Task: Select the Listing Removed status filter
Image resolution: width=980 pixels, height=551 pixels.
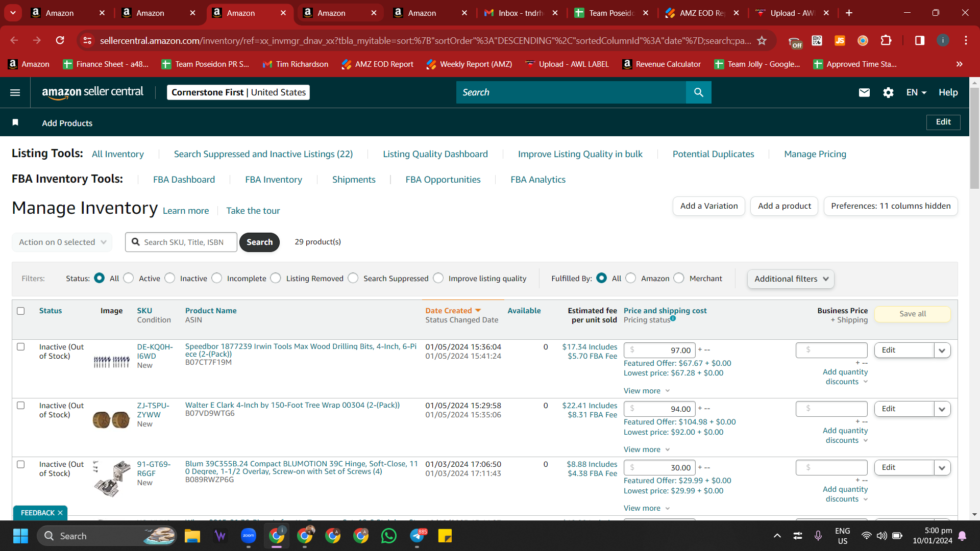Action: 276,278
